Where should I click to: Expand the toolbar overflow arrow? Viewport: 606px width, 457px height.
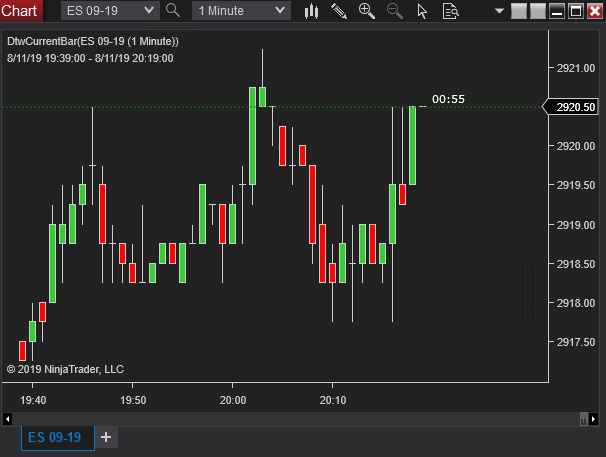coord(499,11)
